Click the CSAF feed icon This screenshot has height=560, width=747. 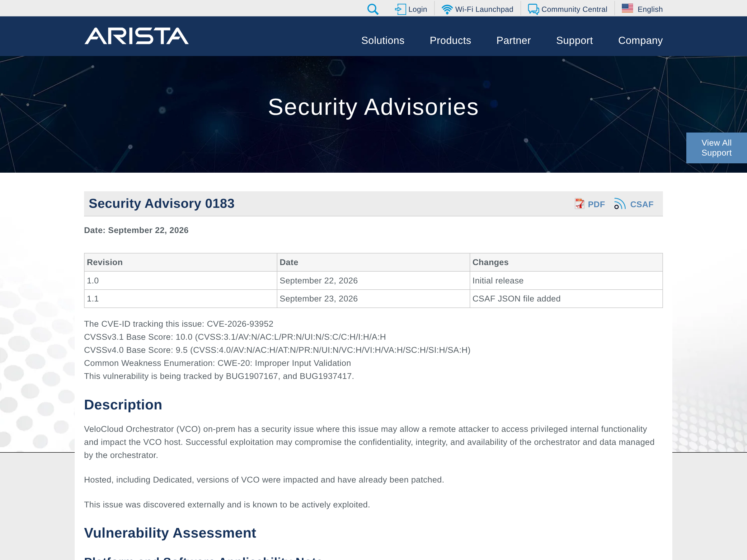click(620, 204)
